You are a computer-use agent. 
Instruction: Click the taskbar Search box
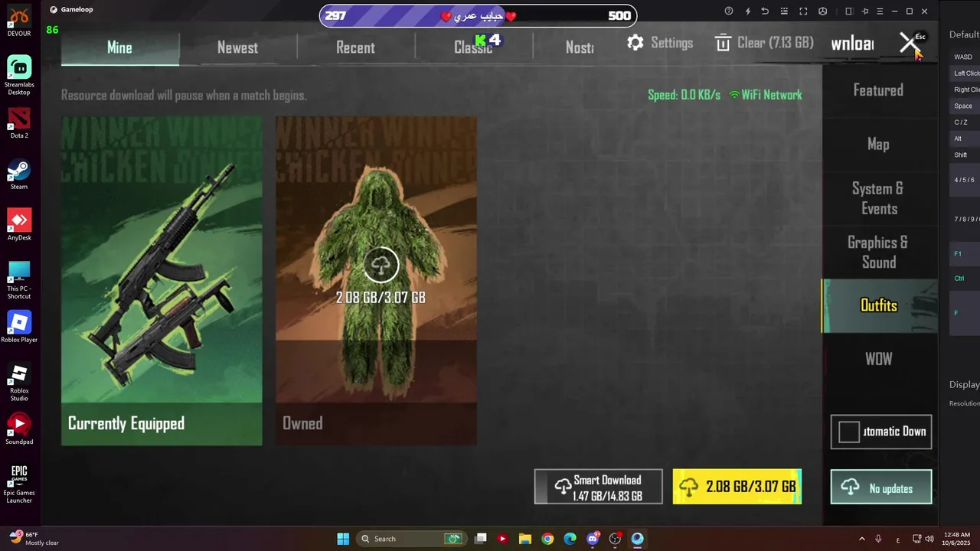pos(412,539)
